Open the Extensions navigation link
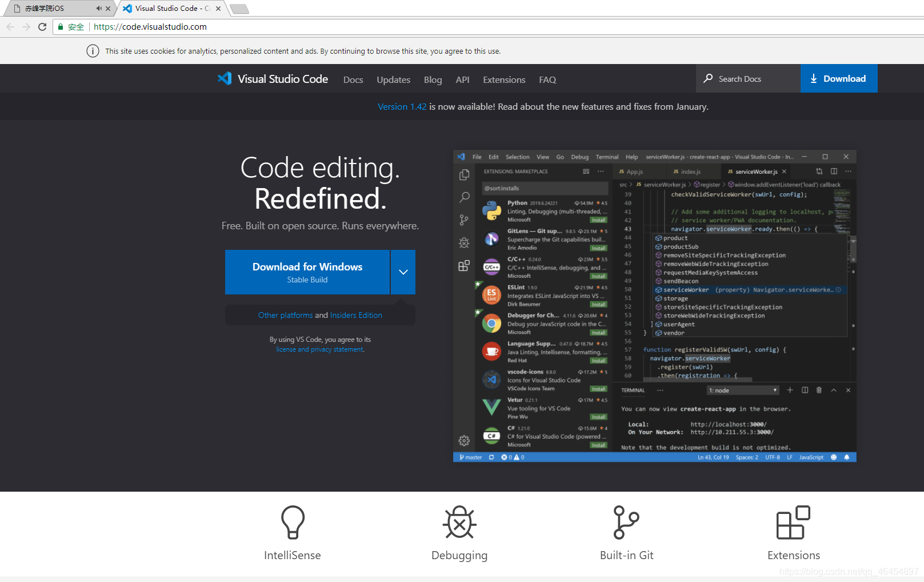This screenshot has width=924, height=582. point(504,79)
